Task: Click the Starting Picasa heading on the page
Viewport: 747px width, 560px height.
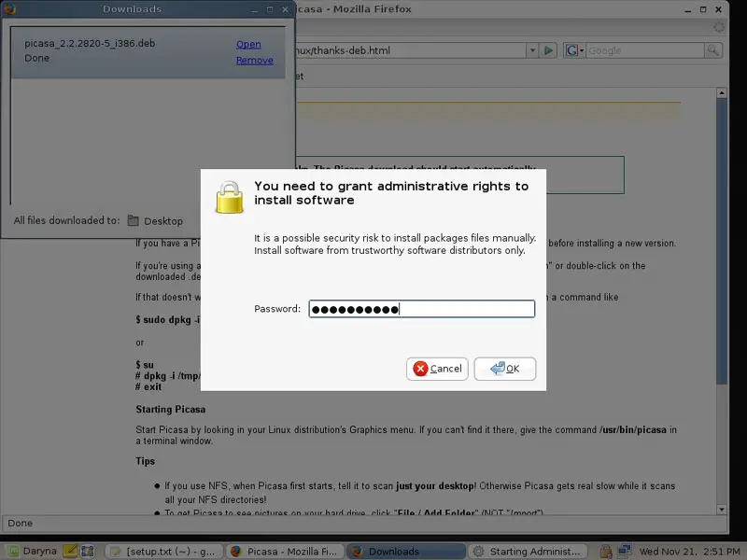Action: pos(171,410)
